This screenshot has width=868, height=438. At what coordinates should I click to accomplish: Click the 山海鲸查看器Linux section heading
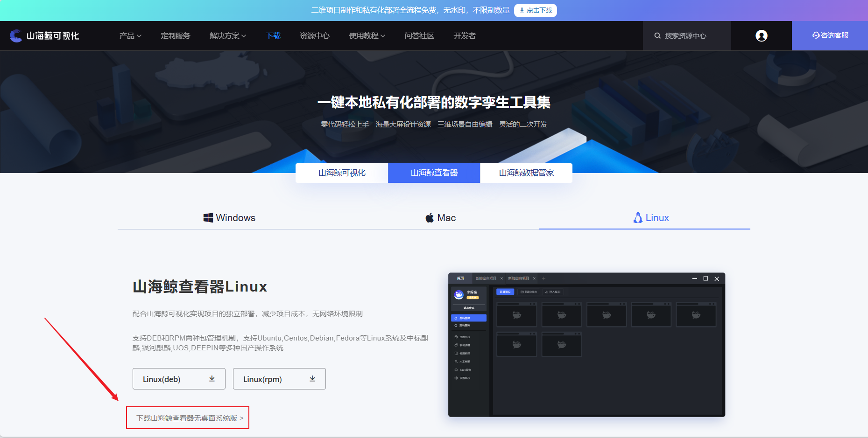click(200, 286)
